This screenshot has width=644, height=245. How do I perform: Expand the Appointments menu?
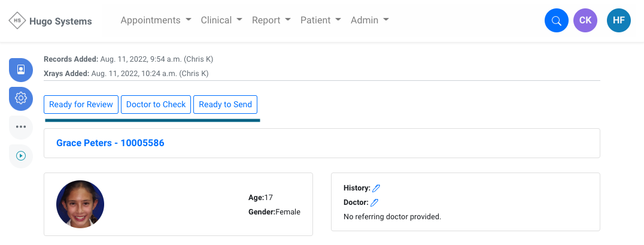156,20
